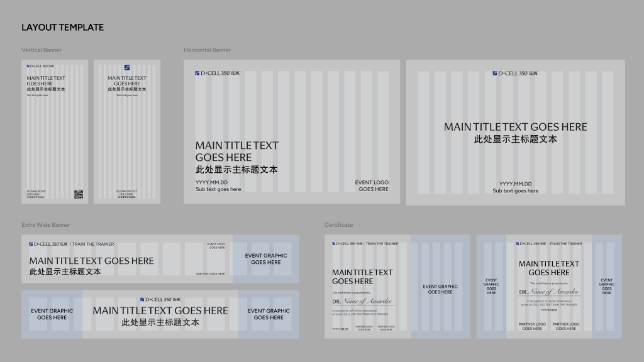Click the Horizontal Banner section label

point(207,50)
